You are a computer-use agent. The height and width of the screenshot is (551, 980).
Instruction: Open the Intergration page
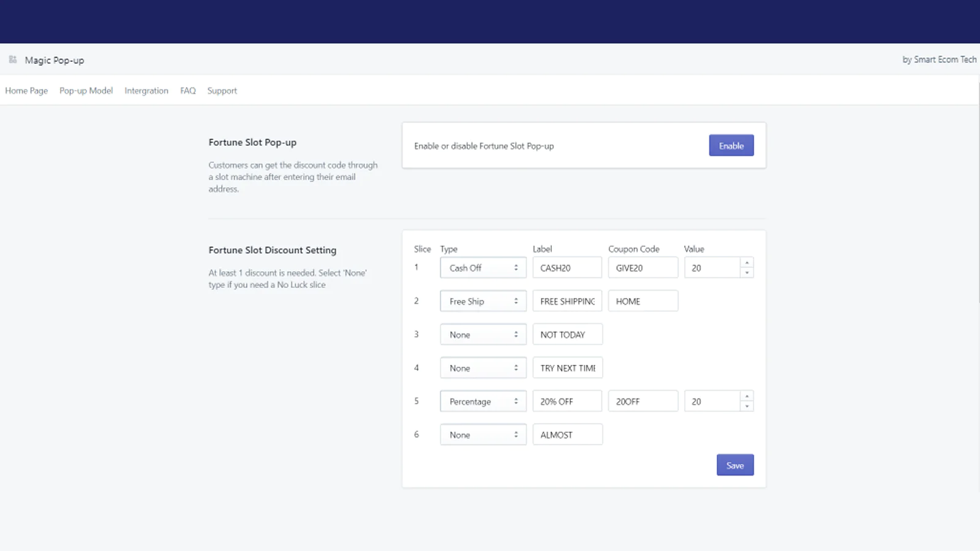146,91
